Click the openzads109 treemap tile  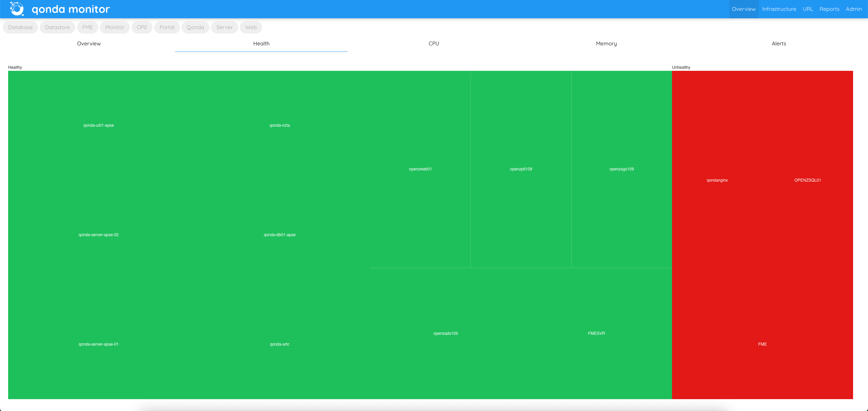point(445,333)
